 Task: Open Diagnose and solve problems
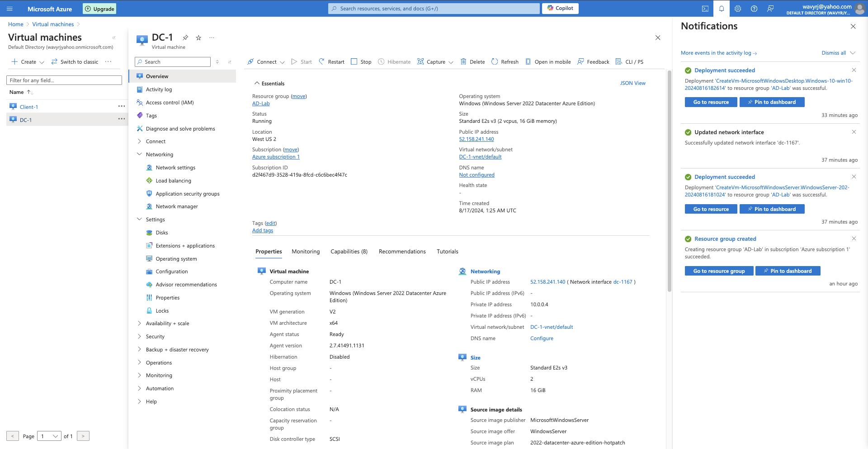pos(180,129)
